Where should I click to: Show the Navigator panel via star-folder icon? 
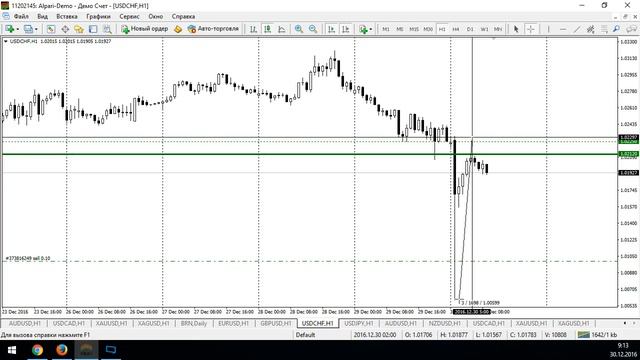[x=79, y=29]
